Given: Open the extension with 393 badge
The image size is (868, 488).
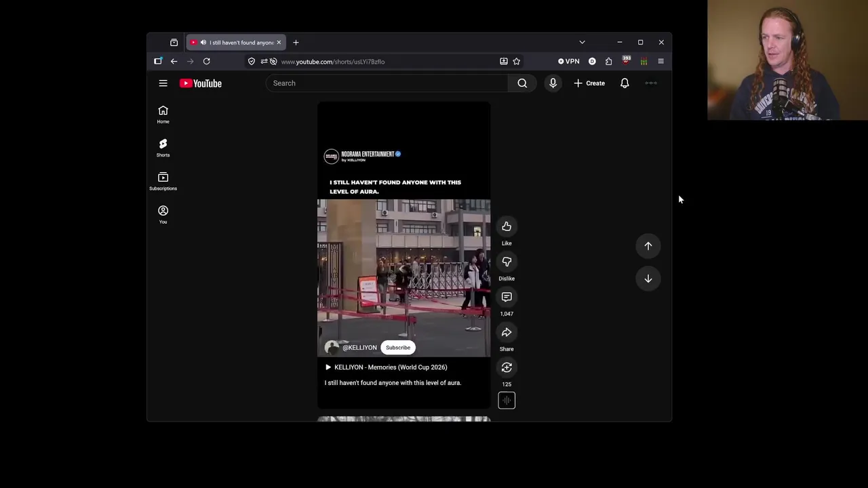Looking at the screenshot, I should [x=626, y=61].
